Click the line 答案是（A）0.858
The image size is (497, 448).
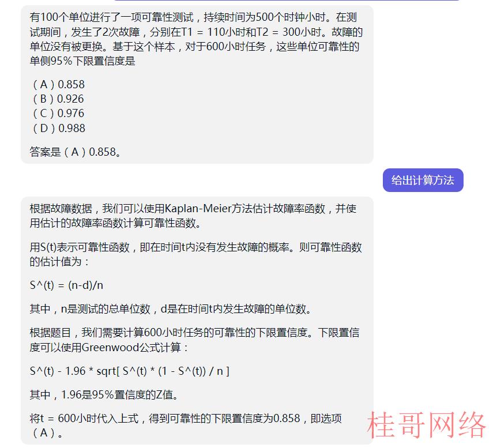click(76, 152)
